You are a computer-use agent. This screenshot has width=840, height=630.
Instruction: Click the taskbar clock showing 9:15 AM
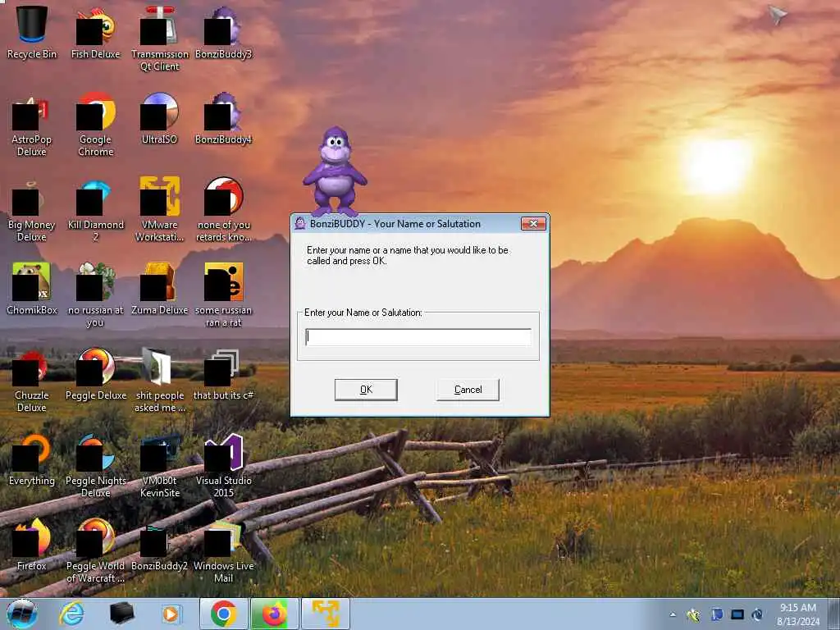(798, 614)
